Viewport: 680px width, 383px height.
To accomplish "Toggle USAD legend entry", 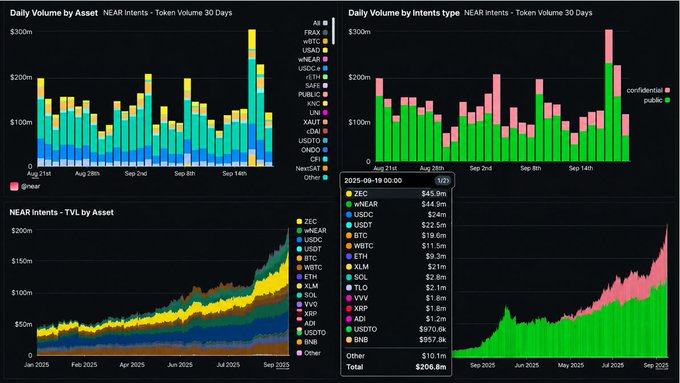I will 315,50.
